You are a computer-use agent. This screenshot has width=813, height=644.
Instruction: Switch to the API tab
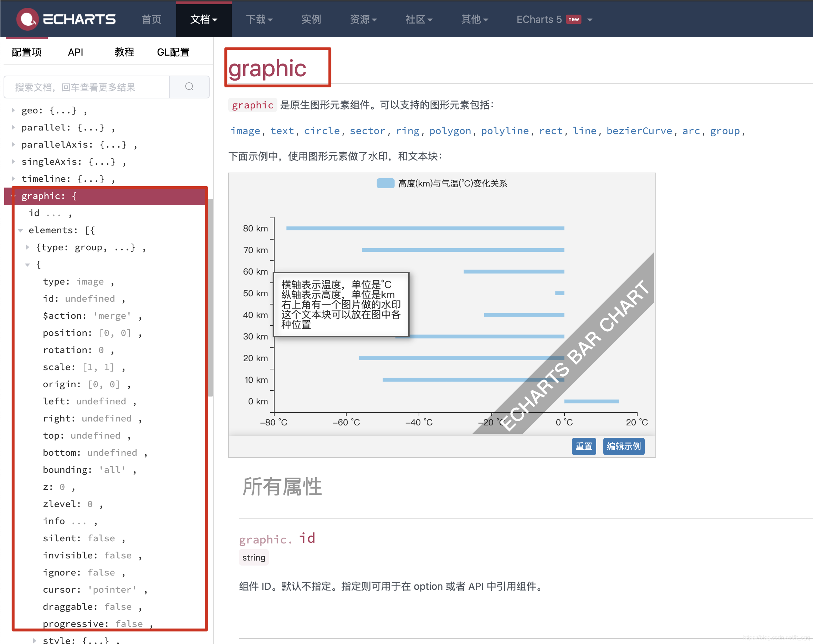pos(76,52)
